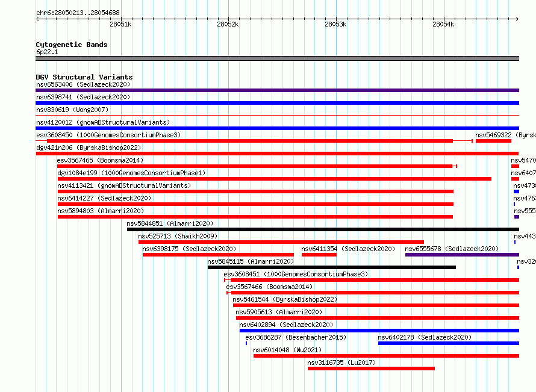Select the nsv5844851 (Almarri2020) label
The image size is (536, 392).
point(170,223)
